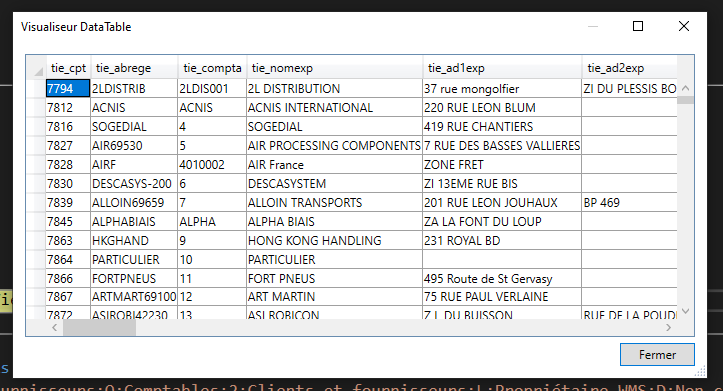Select cell DESCASYSTEM
Screen dimensions: 723x391
[x=335, y=183]
